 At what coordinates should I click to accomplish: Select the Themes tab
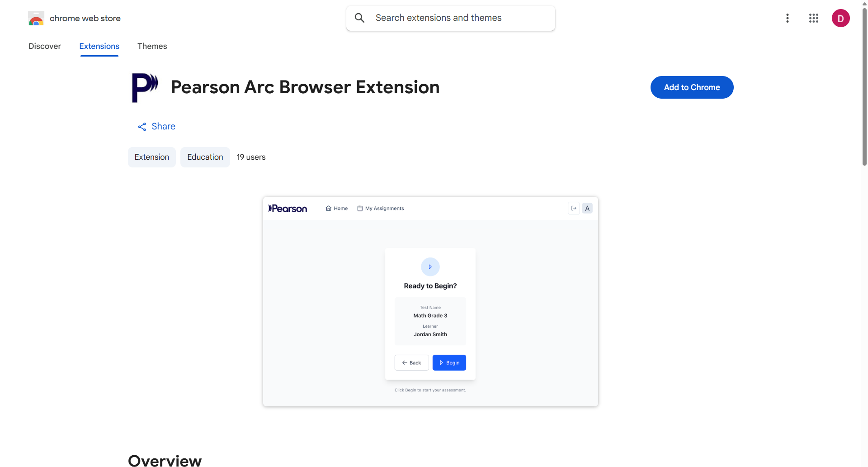[152, 46]
